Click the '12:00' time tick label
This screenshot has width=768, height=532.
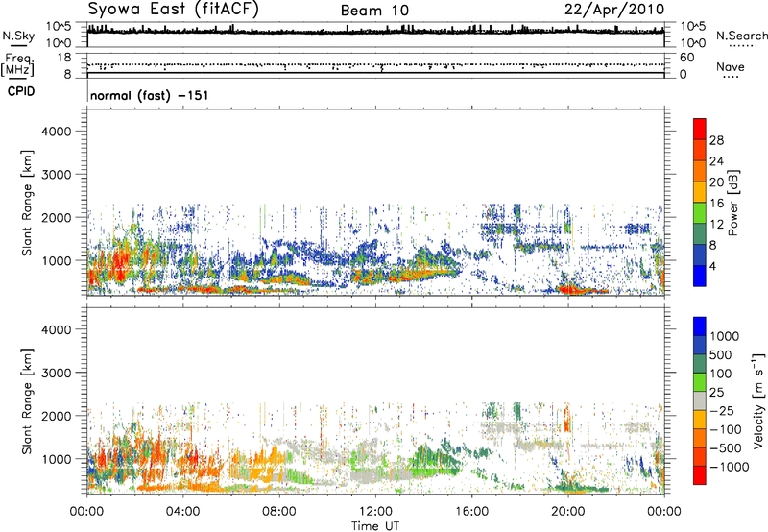tap(375, 512)
